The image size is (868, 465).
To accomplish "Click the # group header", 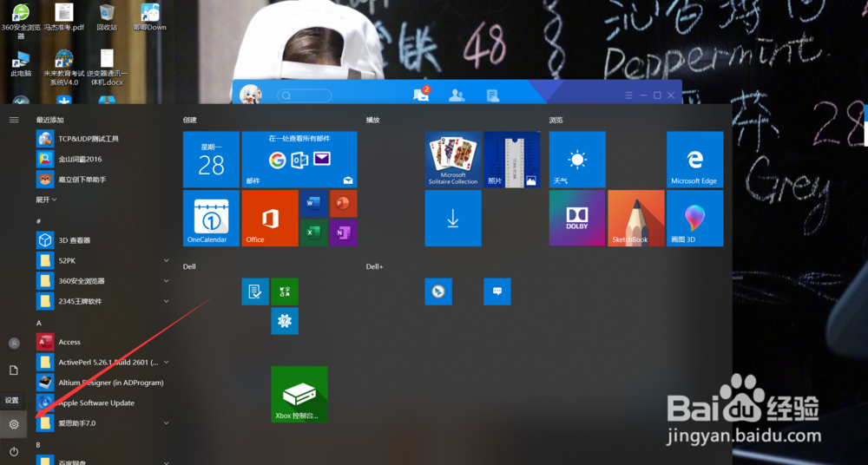I will 39,221.
